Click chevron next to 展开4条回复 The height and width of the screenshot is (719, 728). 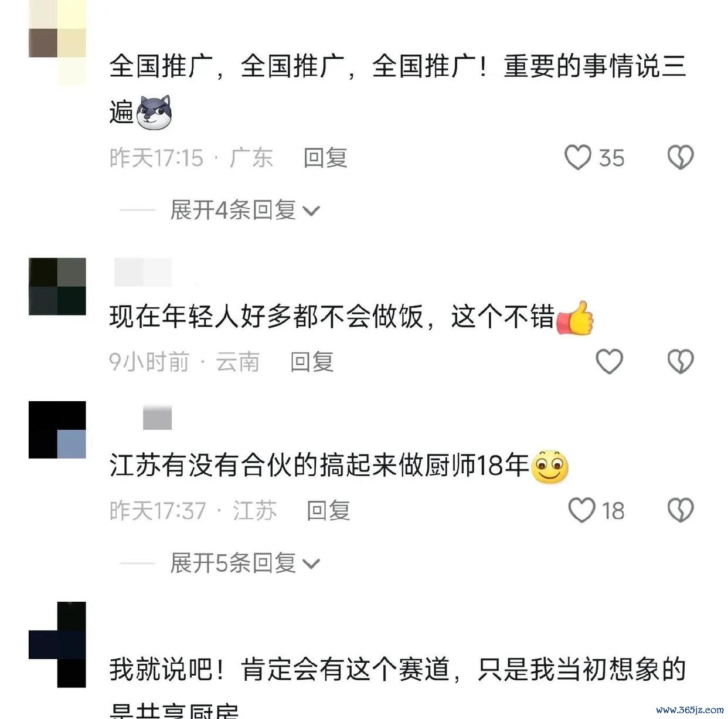pos(311,211)
